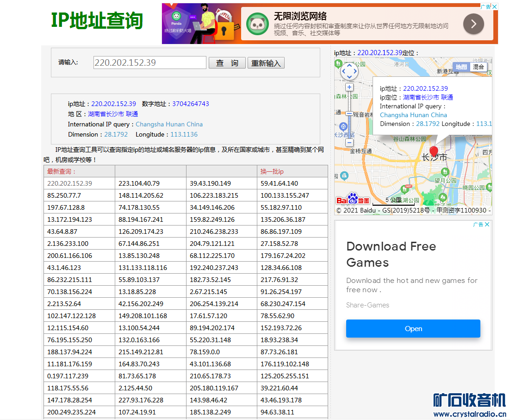Select IP 131.133.118.116 in the table
Image resolution: width=510 pixels, height=420 pixels.
coord(143,268)
